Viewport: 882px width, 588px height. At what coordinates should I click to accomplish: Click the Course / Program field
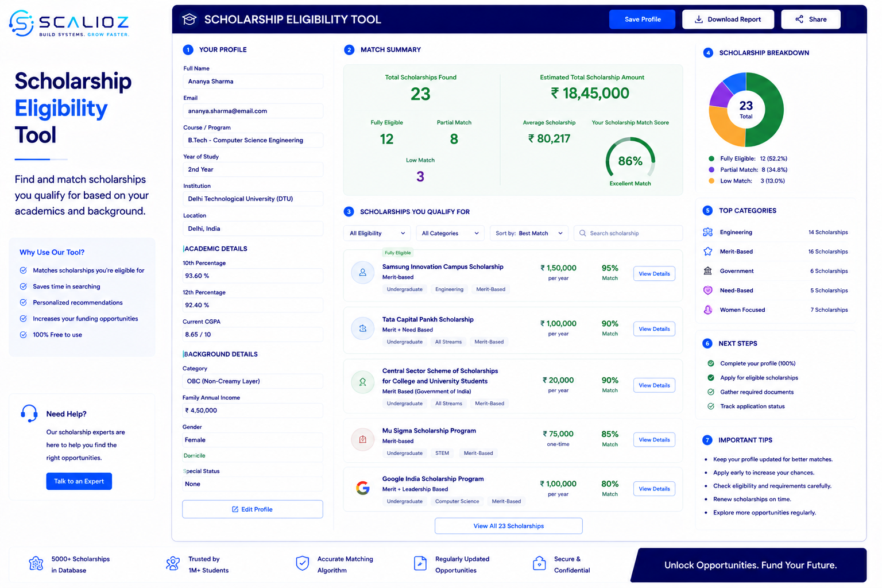253,140
